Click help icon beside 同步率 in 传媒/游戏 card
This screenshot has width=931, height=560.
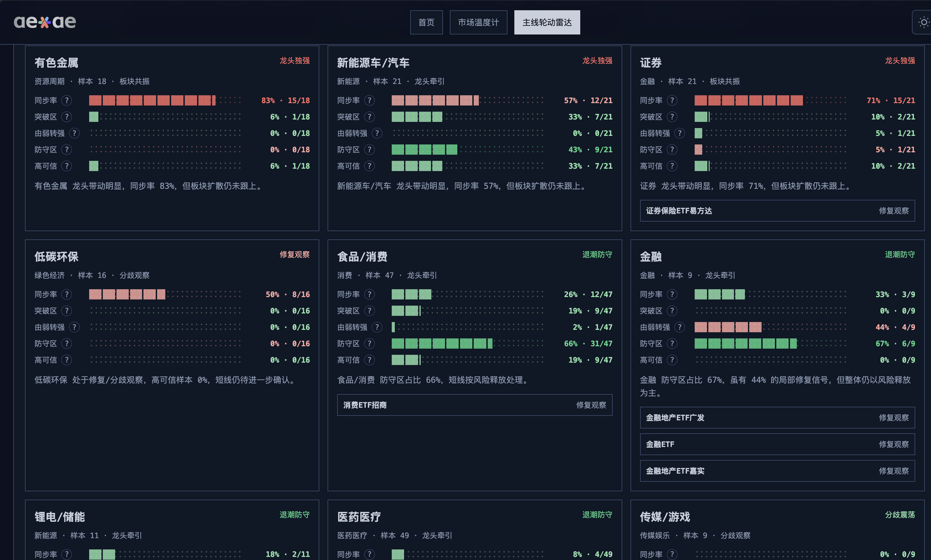coord(672,554)
